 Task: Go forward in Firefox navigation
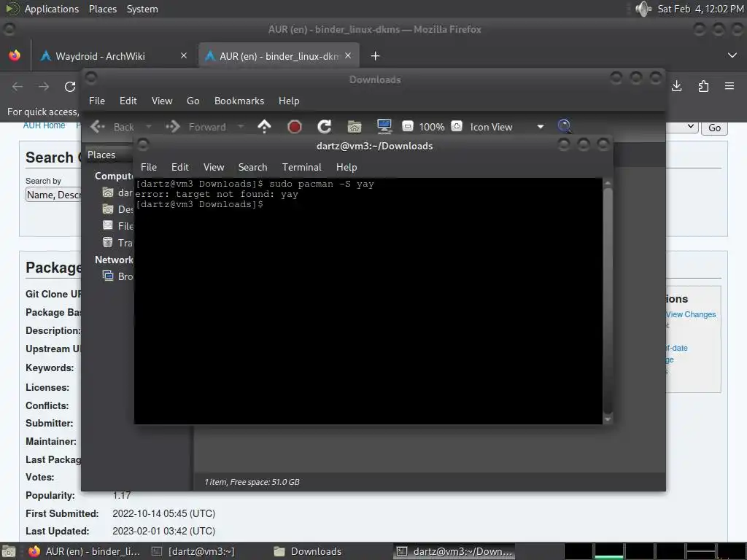pyautogui.click(x=44, y=87)
